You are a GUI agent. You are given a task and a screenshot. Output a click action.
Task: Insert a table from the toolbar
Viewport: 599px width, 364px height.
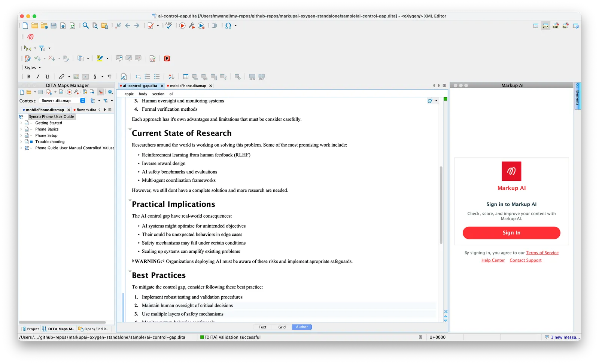pyautogui.click(x=186, y=77)
